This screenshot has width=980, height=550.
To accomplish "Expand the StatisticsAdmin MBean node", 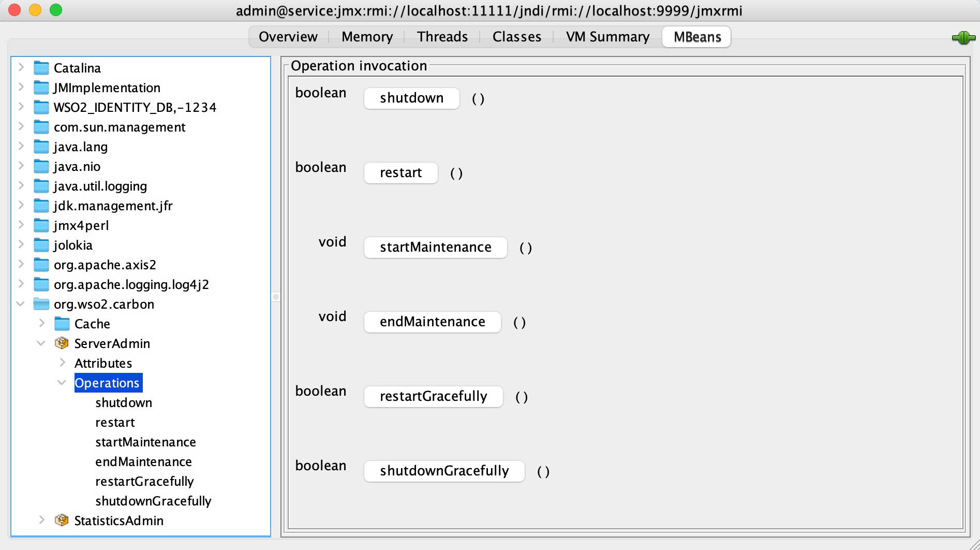I will coord(41,520).
